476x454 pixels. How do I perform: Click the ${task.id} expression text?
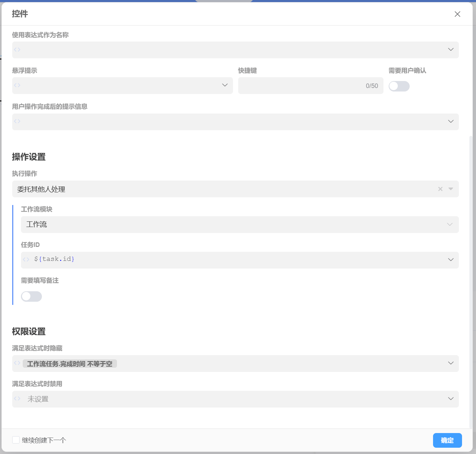click(54, 259)
